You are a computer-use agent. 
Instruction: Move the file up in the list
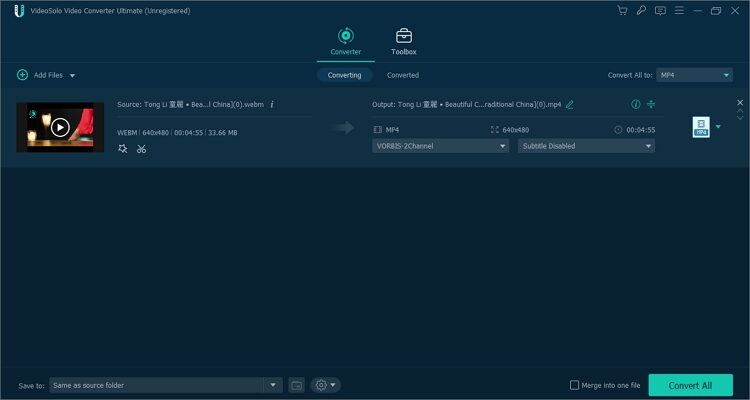(x=740, y=111)
